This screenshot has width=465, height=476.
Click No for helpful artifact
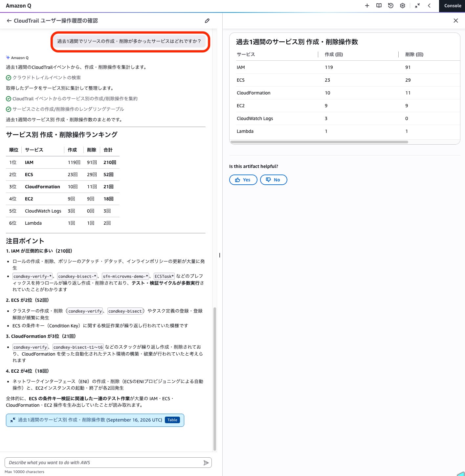(x=274, y=180)
